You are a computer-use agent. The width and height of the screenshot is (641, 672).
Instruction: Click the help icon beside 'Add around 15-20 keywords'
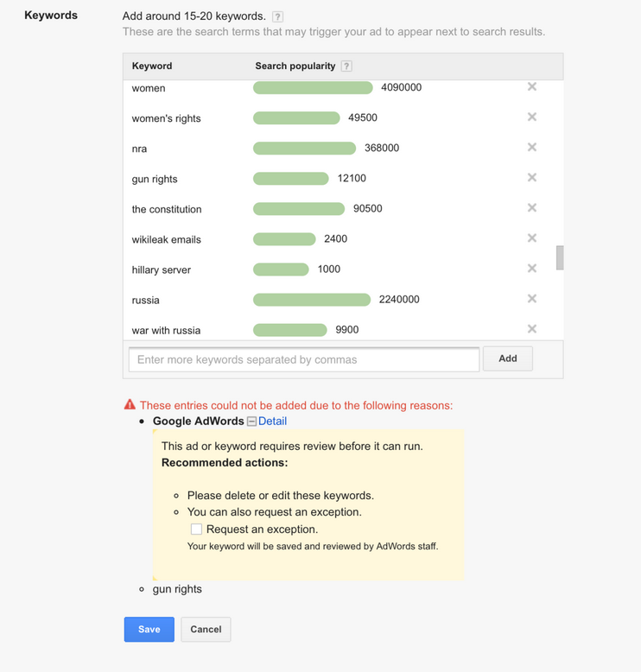coord(277,16)
